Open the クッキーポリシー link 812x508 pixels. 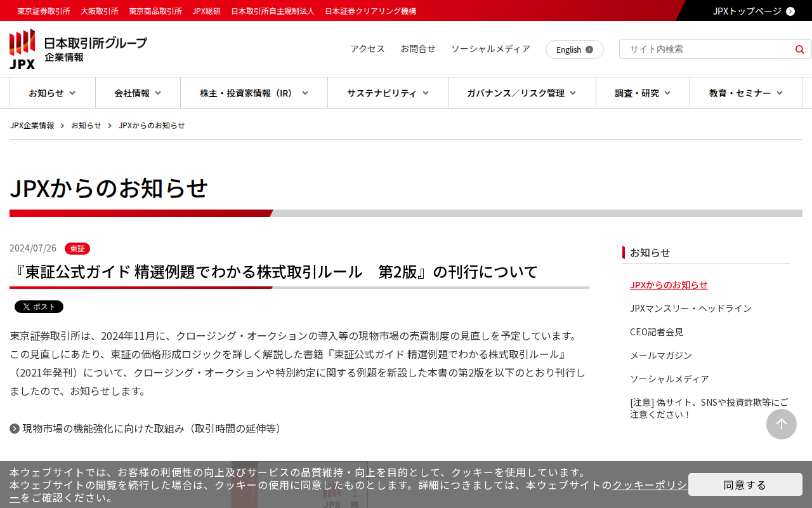coord(649,485)
